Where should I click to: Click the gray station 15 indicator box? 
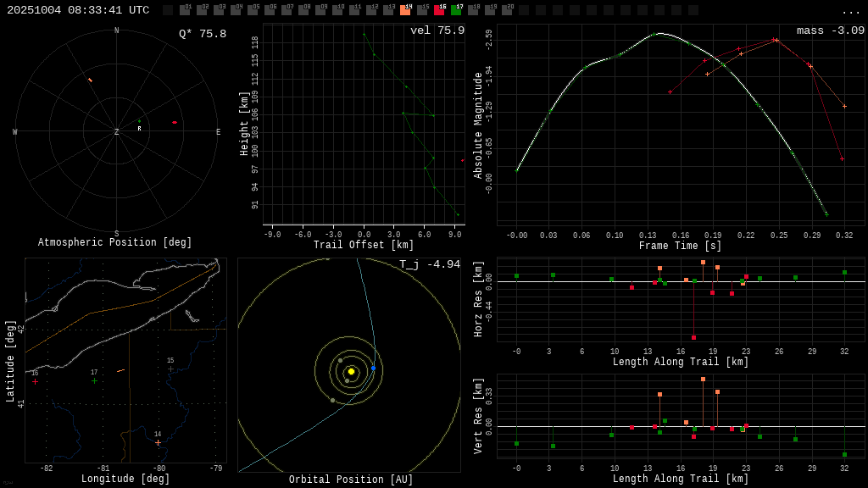(422, 10)
